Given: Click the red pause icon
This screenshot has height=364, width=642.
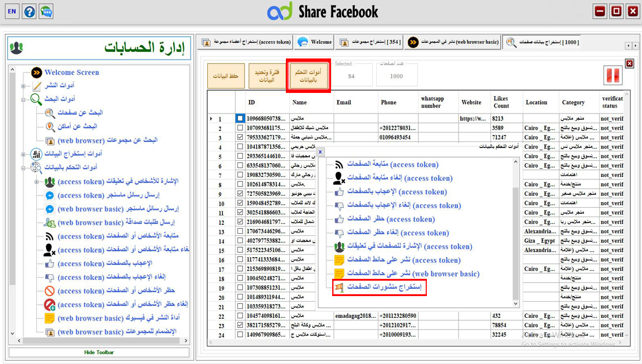Looking at the screenshot, I should (x=613, y=76).
